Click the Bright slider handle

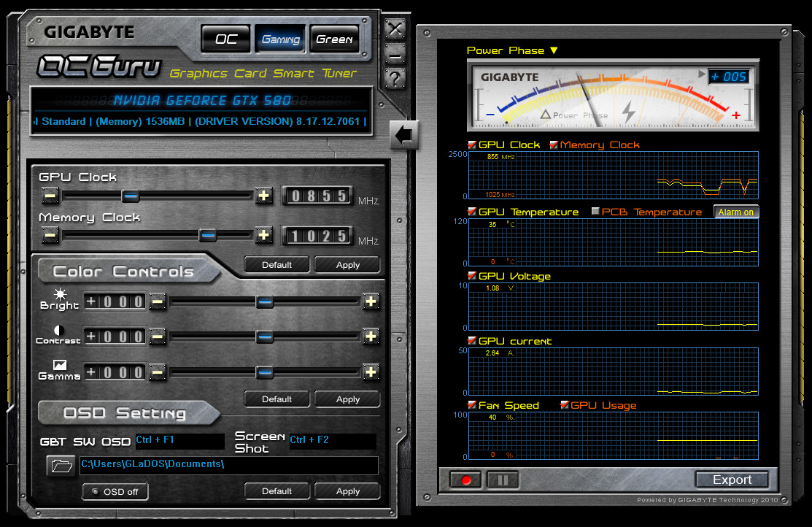tap(265, 301)
